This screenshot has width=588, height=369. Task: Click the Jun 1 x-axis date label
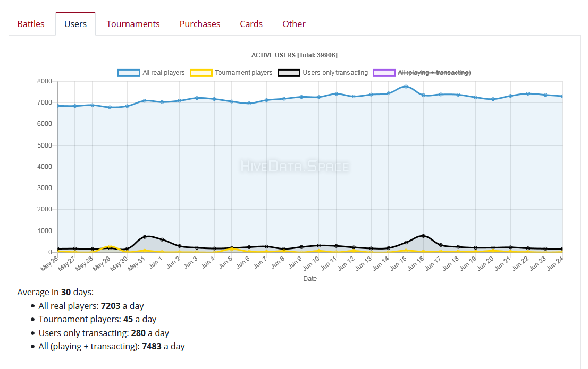[x=156, y=262]
